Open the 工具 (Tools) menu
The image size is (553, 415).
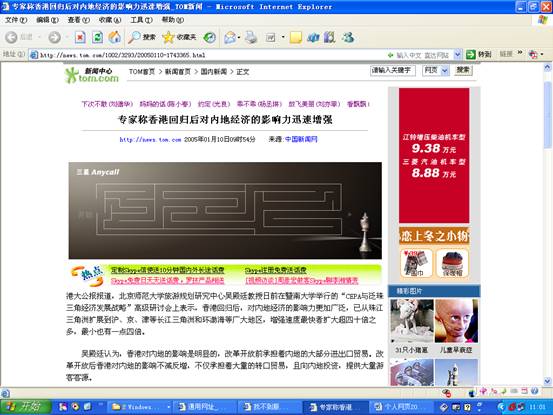141,20
